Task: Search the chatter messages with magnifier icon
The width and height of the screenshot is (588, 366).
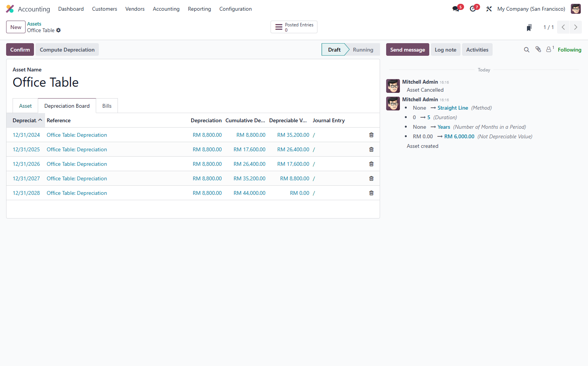Action: (x=527, y=50)
